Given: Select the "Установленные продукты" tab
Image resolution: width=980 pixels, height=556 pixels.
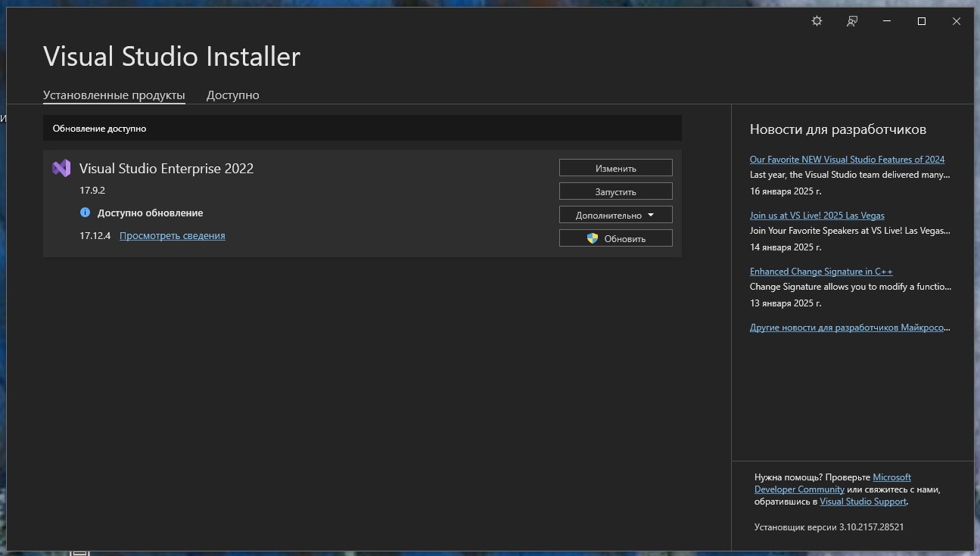Looking at the screenshot, I should point(114,95).
